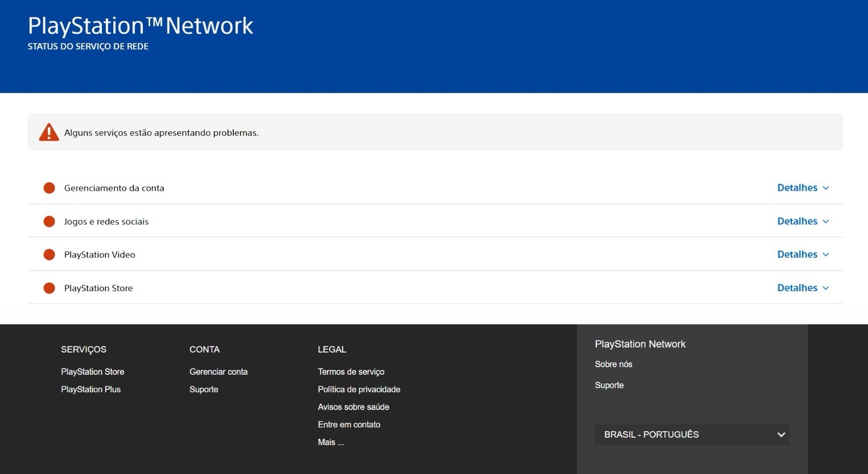Click red status dot for PlayStation Video
Image resolution: width=868 pixels, height=474 pixels.
pyautogui.click(x=49, y=254)
